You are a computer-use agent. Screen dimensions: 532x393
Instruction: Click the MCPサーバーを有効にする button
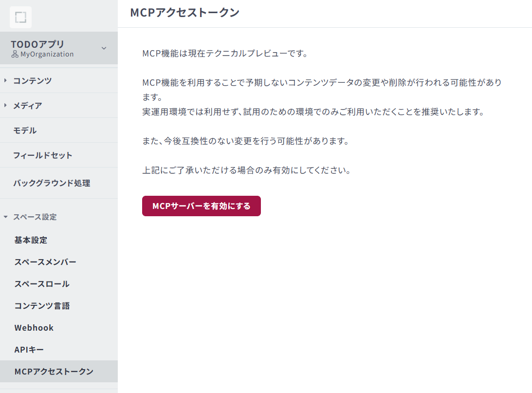(201, 206)
